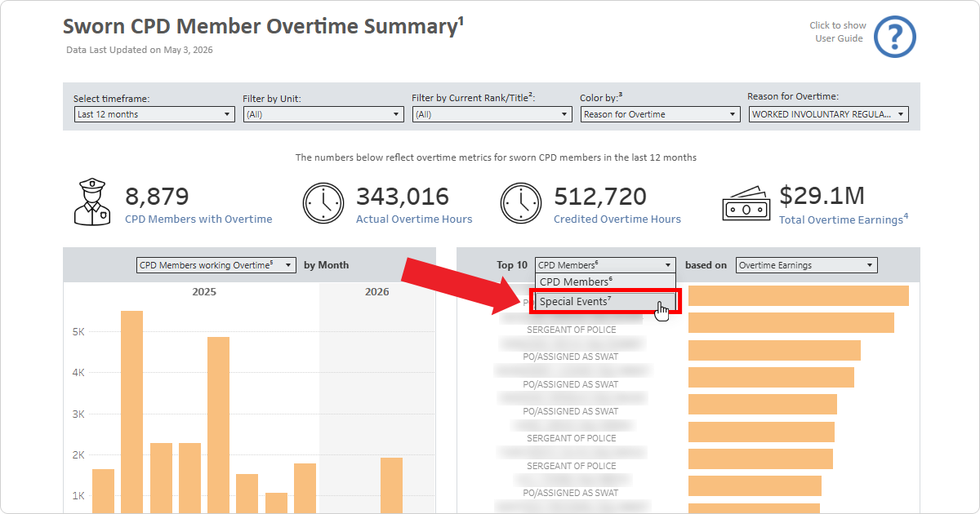Select the 2026 bar in monthly chart

click(391, 485)
